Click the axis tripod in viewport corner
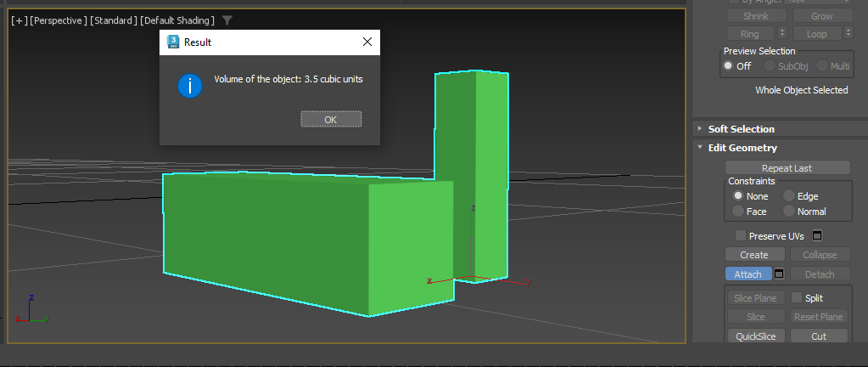The width and height of the screenshot is (868, 367). pyautogui.click(x=32, y=310)
